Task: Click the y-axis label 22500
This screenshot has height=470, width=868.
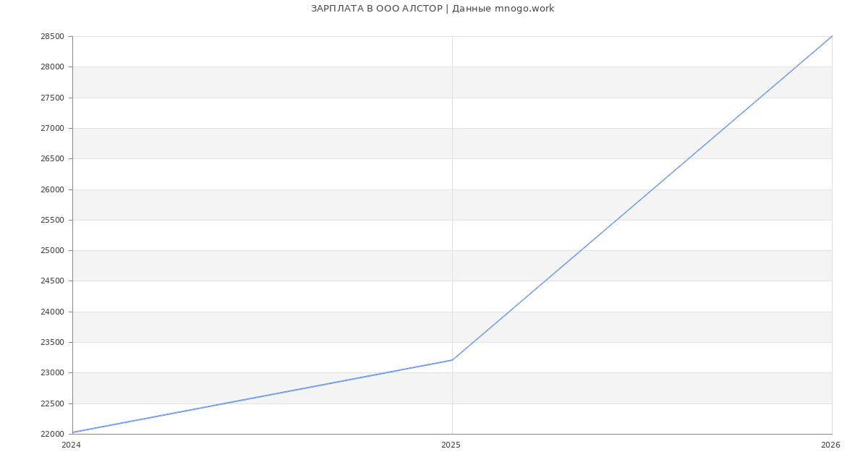Action: (x=52, y=404)
